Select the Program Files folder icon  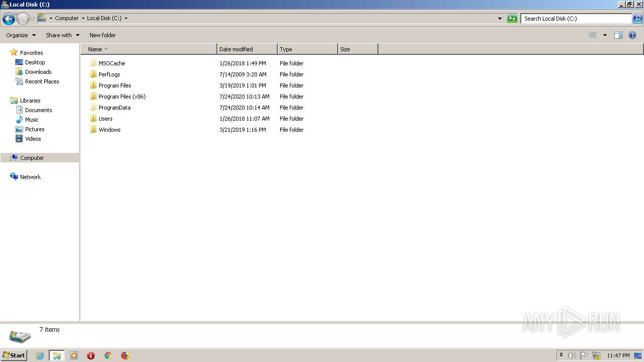pos(93,85)
